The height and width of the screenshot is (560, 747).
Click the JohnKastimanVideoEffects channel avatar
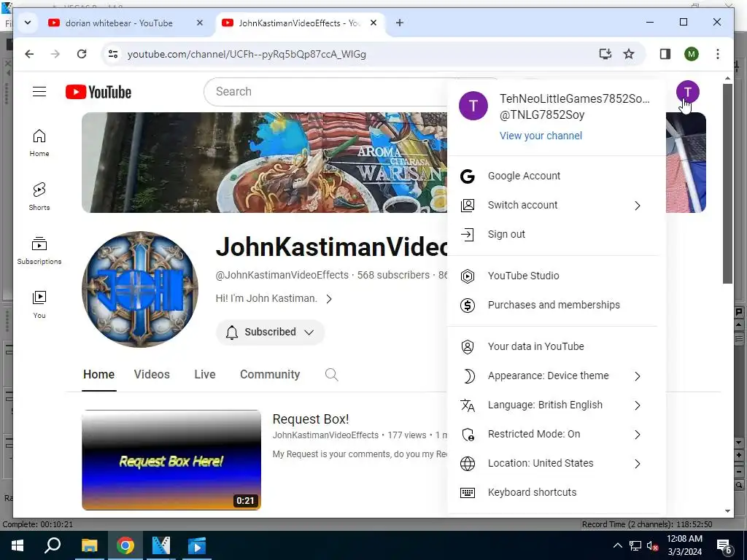(139, 289)
